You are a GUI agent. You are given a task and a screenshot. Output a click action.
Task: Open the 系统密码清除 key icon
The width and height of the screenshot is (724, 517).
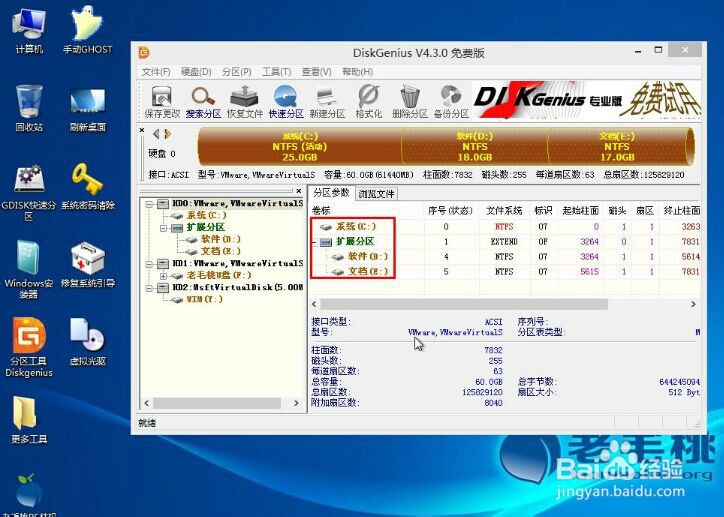(x=88, y=186)
